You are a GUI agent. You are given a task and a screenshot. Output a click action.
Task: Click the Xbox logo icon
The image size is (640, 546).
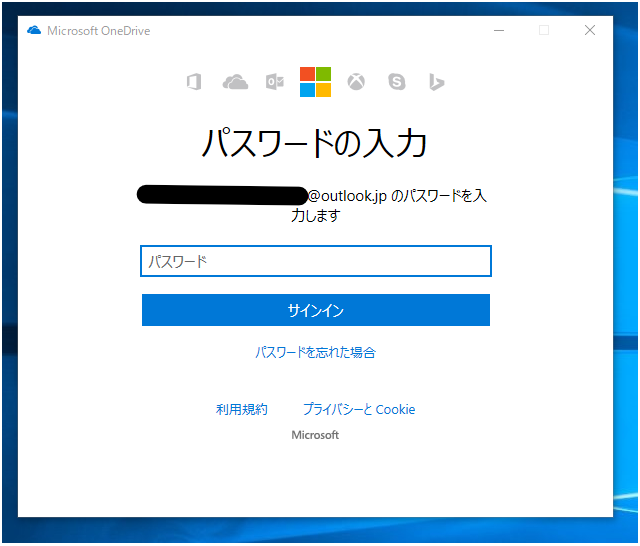356,82
